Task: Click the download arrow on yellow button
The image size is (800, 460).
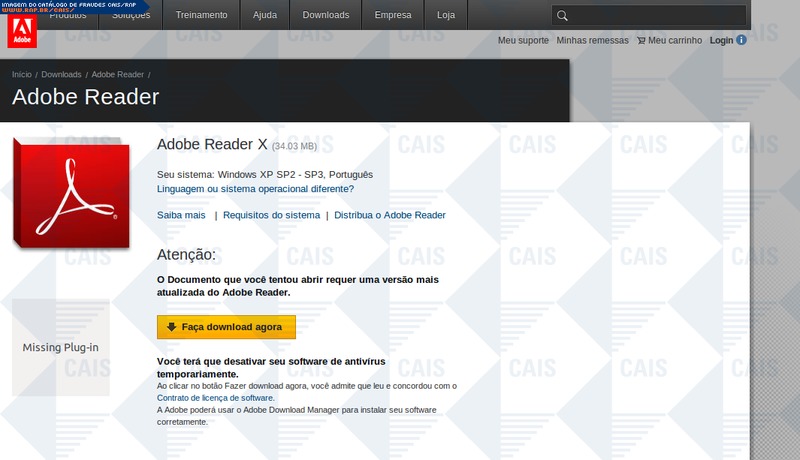Action: pyautogui.click(x=172, y=327)
